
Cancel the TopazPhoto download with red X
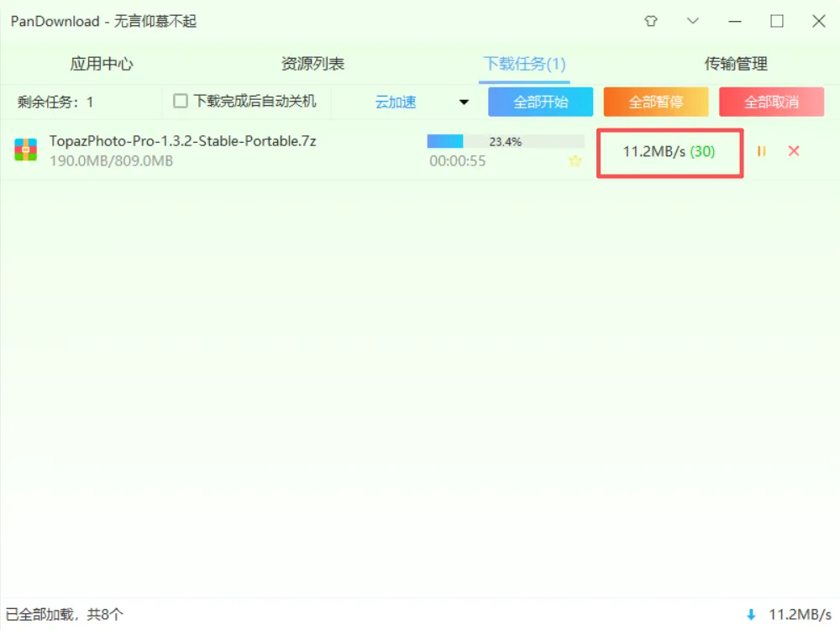click(794, 151)
